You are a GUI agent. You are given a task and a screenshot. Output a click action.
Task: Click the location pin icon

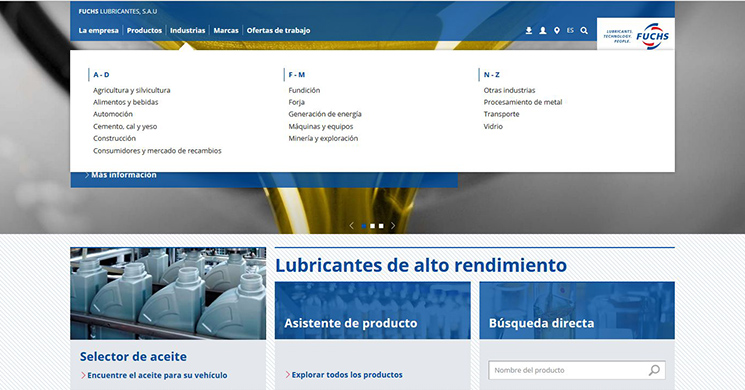(557, 30)
